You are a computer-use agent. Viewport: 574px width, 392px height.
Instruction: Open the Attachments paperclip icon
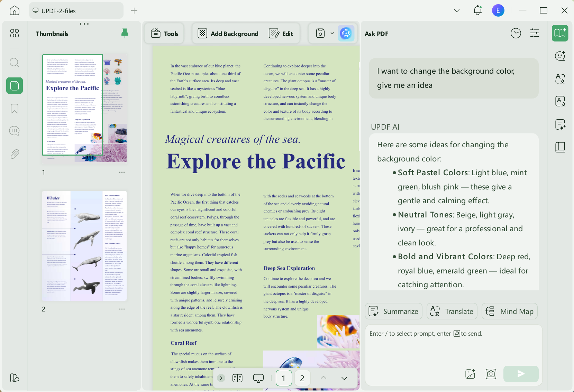pos(15,154)
